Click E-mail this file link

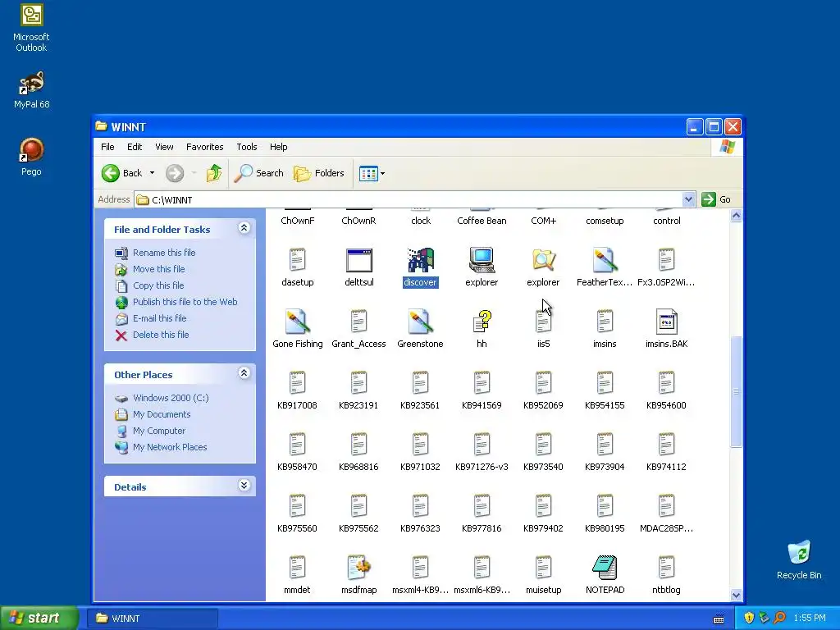160,318
